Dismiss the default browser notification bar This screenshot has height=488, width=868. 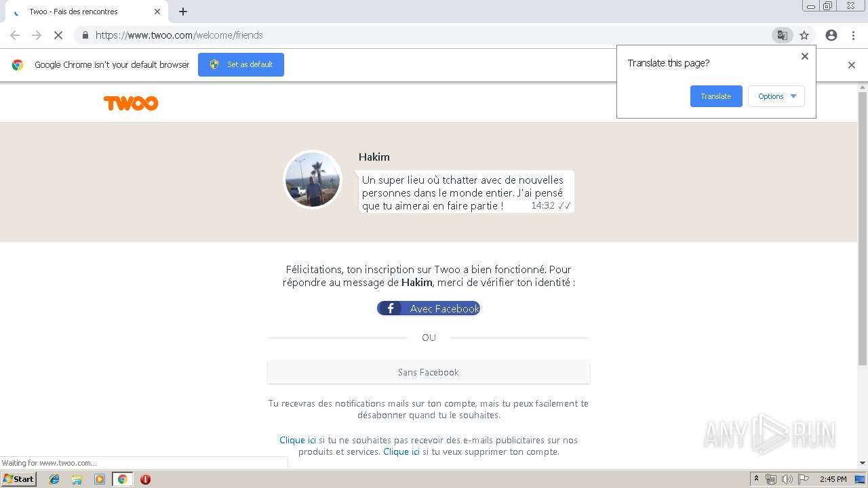coord(852,65)
